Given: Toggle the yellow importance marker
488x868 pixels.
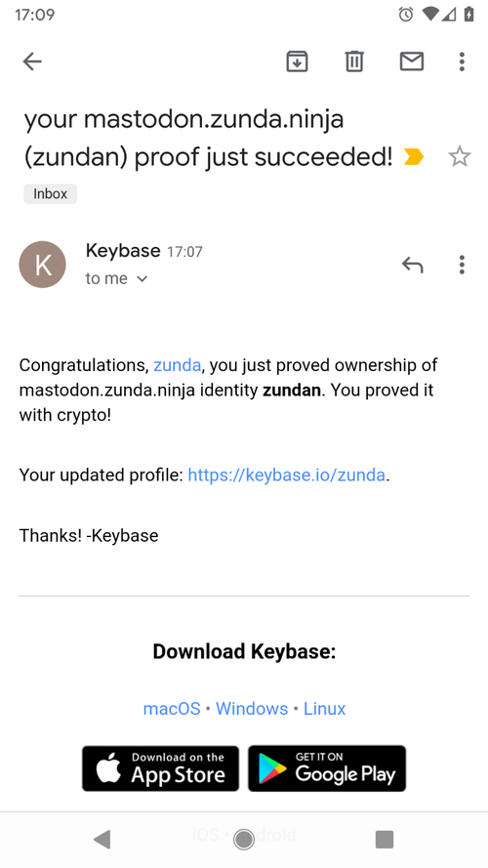Looking at the screenshot, I should pyautogui.click(x=414, y=157).
